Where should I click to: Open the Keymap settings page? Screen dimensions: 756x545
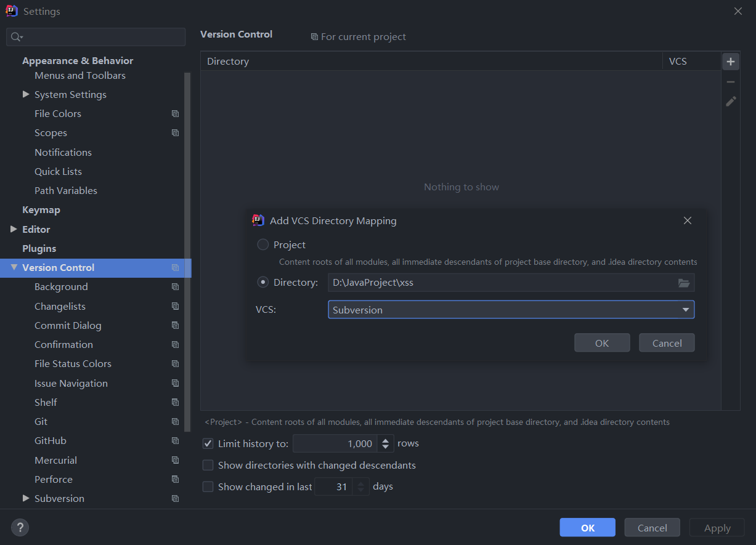point(41,210)
